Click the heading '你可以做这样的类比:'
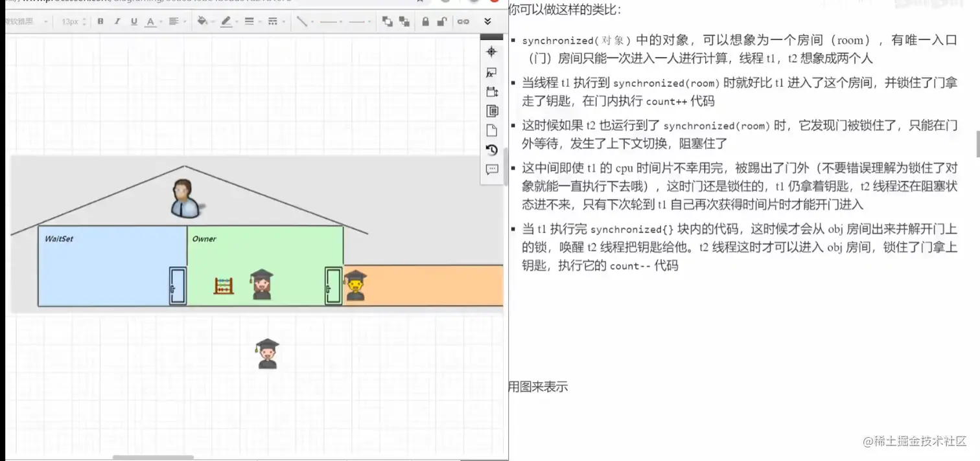 pyautogui.click(x=565, y=10)
